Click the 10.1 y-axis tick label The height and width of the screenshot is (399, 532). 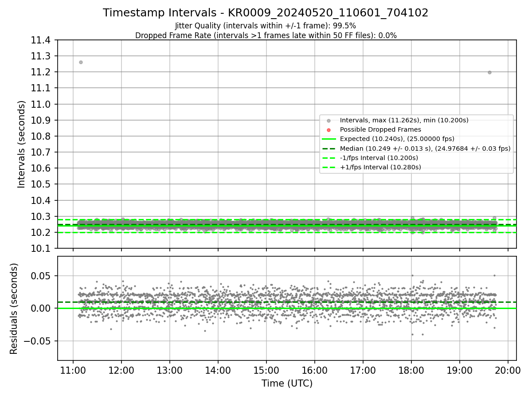41,249
